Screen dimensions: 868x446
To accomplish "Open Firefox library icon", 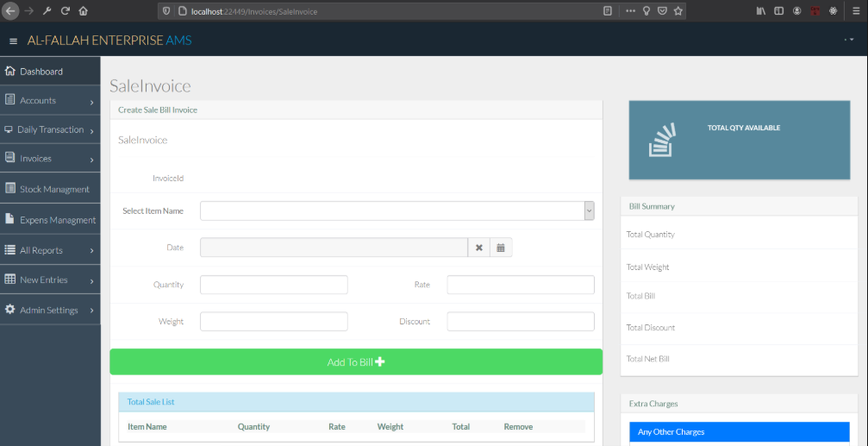I will pyautogui.click(x=760, y=11).
